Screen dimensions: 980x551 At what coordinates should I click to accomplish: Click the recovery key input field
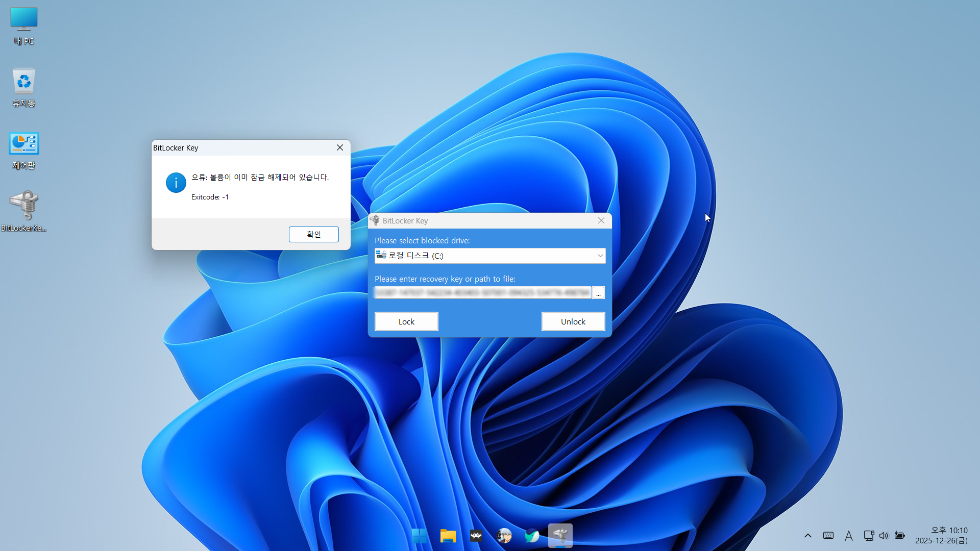(482, 293)
